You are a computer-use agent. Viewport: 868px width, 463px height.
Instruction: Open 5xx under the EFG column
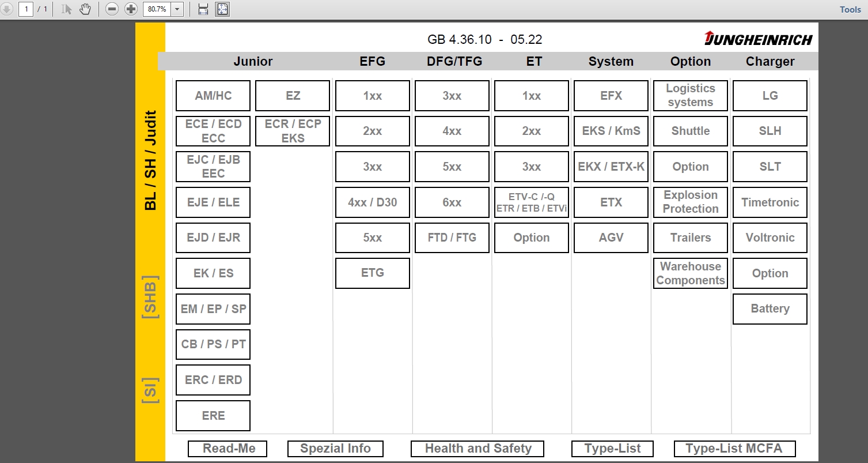(373, 238)
